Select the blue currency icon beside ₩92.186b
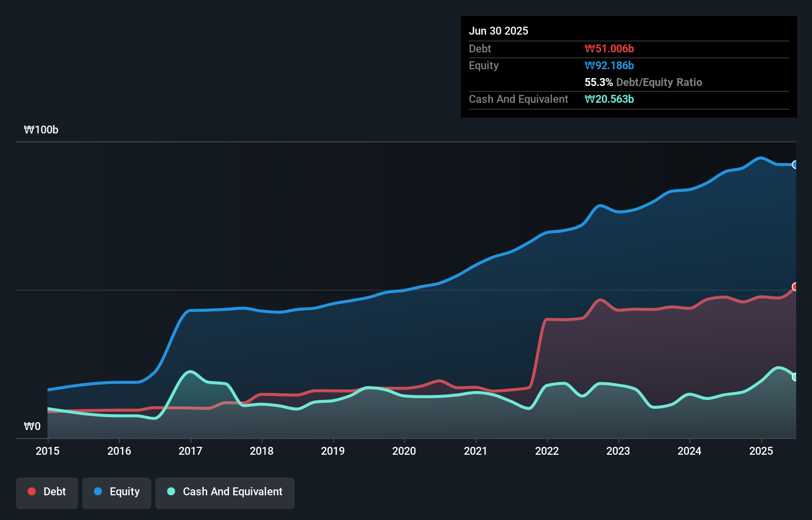This screenshot has width=812, height=520. [589, 65]
